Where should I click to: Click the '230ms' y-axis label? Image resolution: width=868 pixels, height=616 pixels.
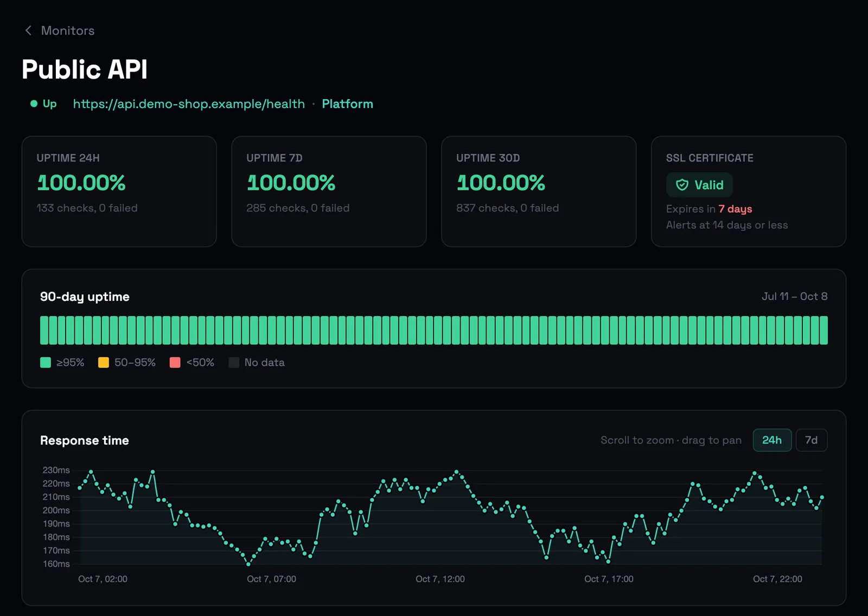tap(56, 470)
